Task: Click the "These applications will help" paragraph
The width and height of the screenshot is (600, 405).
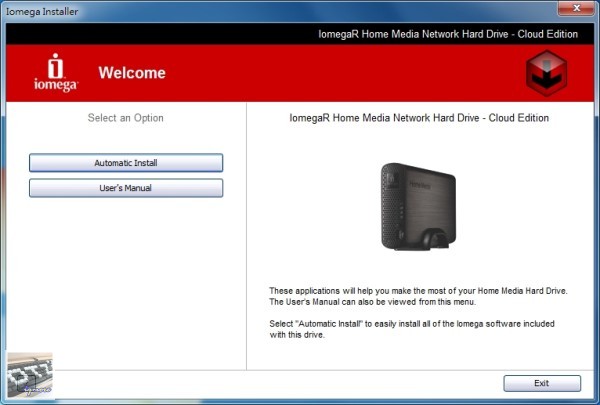Action: coord(418,296)
